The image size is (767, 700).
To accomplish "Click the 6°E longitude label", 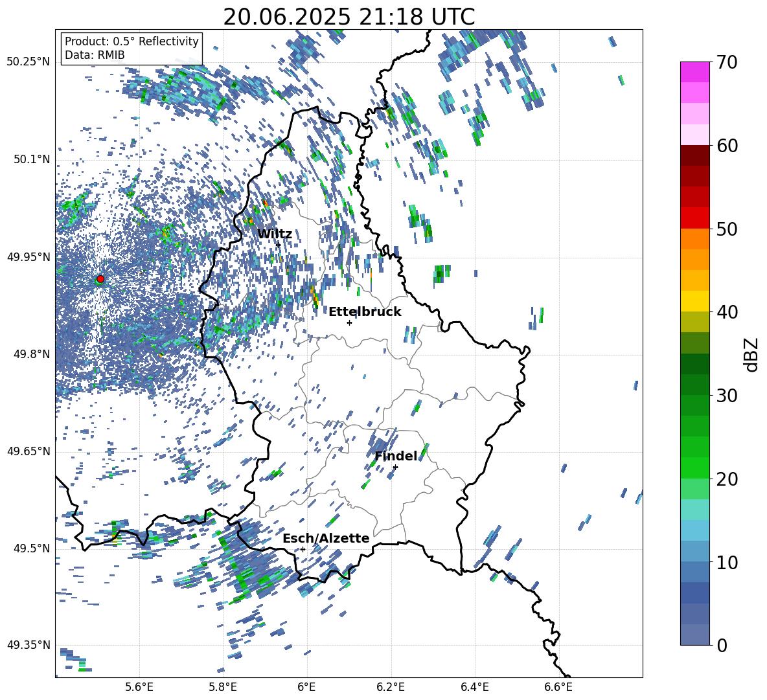I will [x=306, y=687].
